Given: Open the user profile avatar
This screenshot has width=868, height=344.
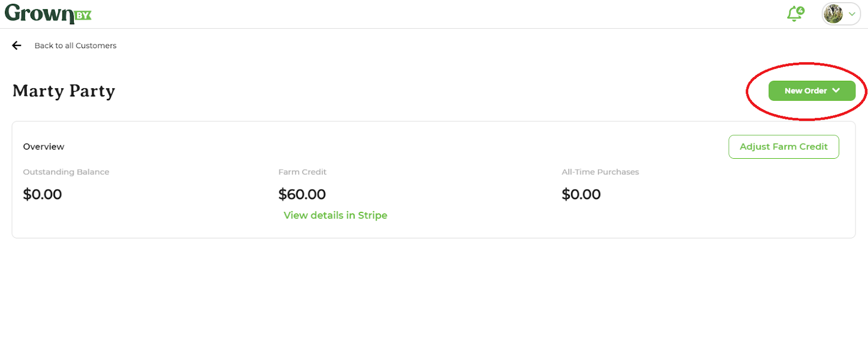Looking at the screenshot, I should (833, 14).
